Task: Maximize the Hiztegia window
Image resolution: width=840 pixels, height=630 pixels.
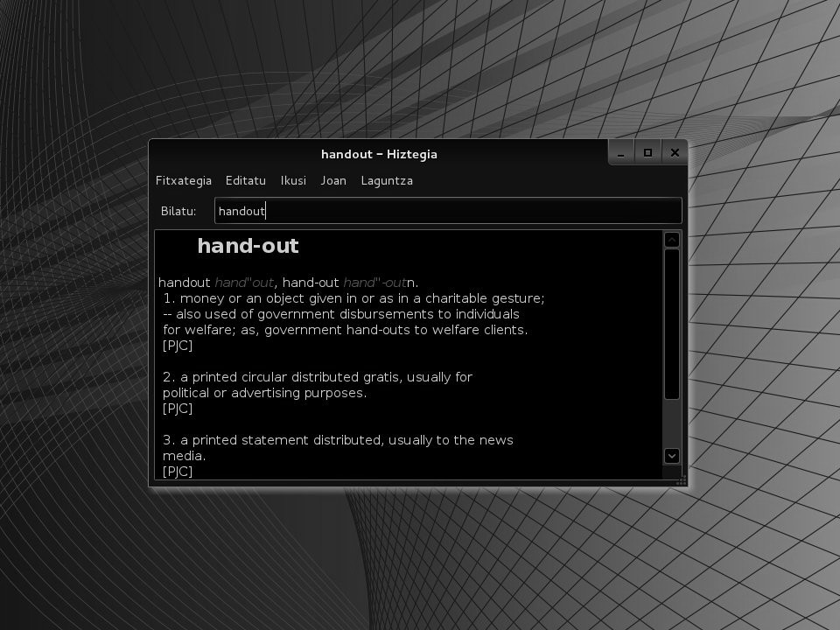Action: (x=647, y=153)
